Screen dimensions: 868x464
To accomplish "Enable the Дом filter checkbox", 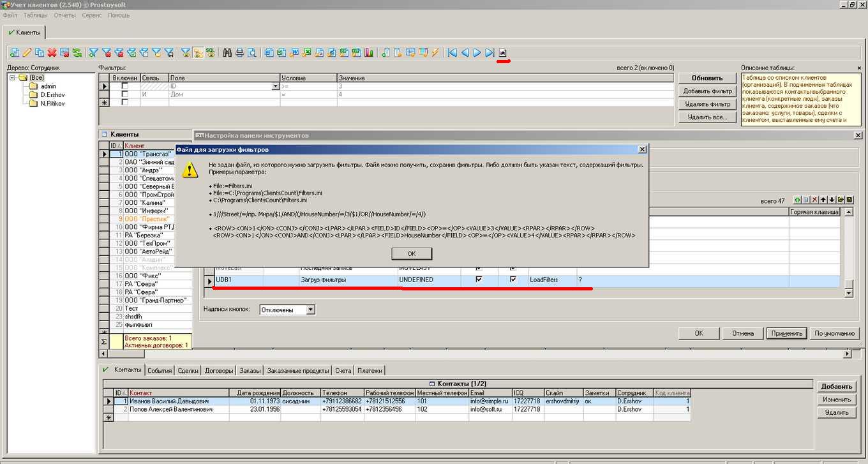I will pos(125,94).
